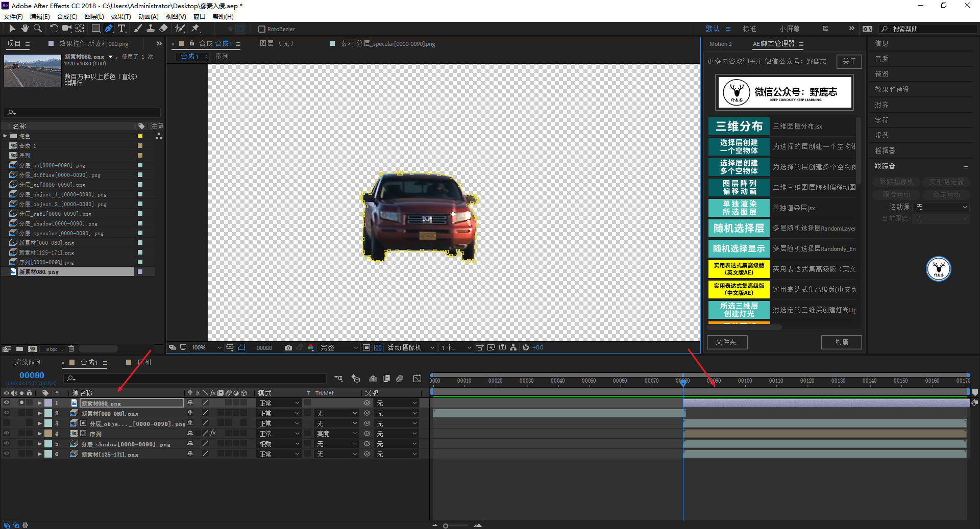The image size is (980, 529).
Task: Run the 单独渲染所选图层 script button
Action: 739,208
